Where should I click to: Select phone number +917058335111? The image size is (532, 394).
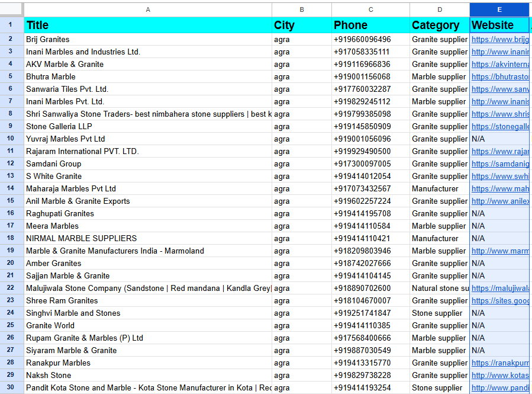pyautogui.click(x=370, y=52)
